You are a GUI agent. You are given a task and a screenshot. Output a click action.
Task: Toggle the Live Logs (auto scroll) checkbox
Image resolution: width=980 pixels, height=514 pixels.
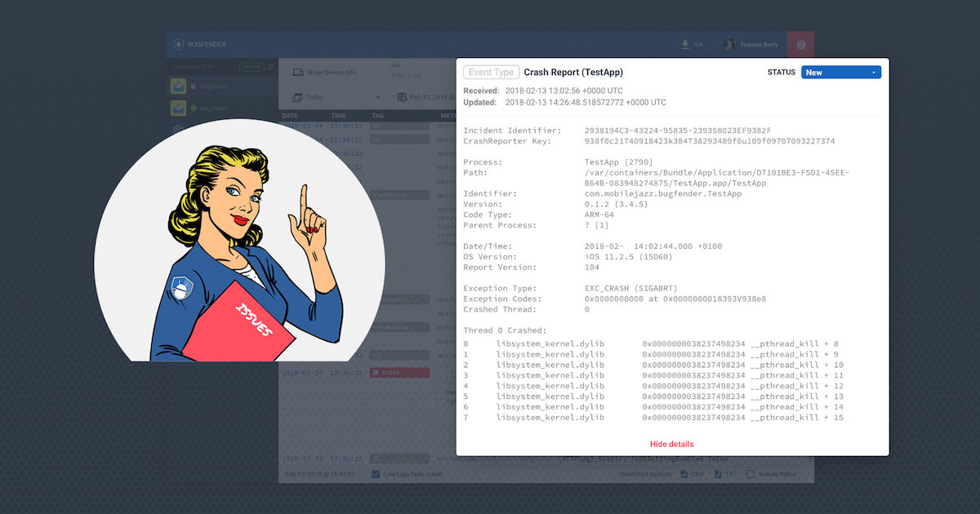point(376,473)
